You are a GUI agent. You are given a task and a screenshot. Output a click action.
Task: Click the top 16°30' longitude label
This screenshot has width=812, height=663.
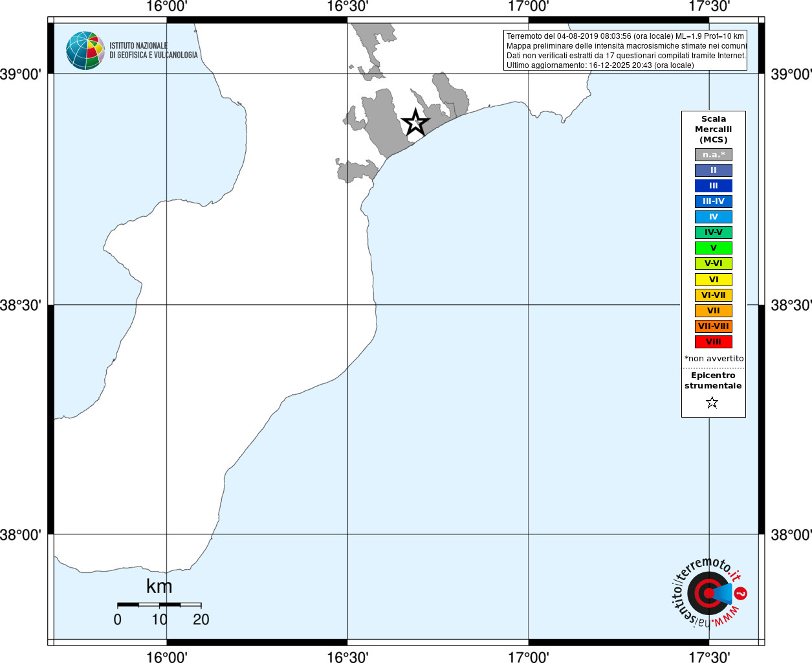point(347,6)
